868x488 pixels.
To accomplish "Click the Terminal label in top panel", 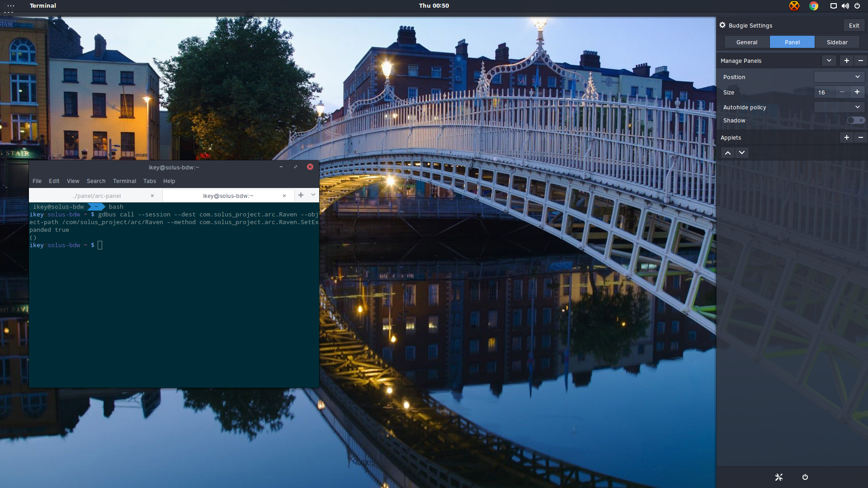I will point(43,6).
